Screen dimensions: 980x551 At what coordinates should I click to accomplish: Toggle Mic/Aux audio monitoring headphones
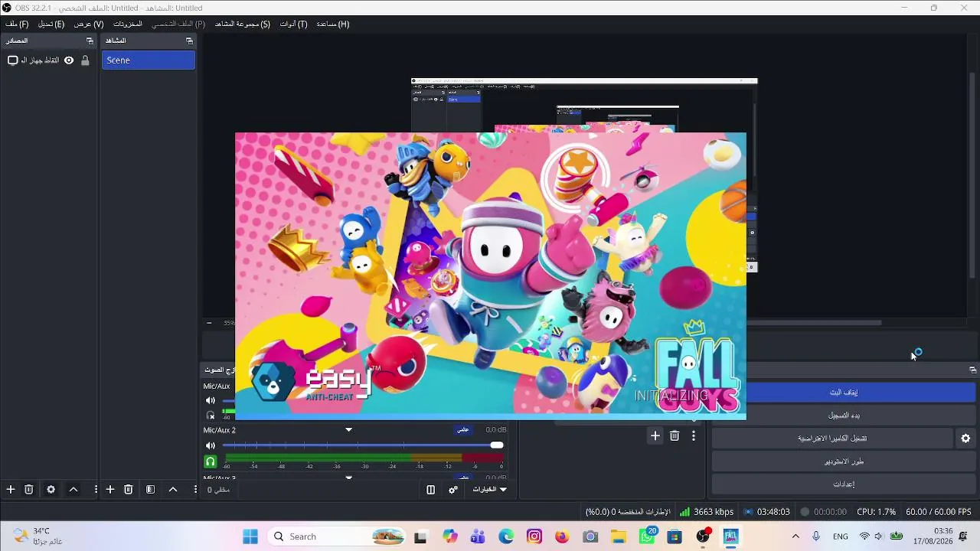tap(211, 416)
